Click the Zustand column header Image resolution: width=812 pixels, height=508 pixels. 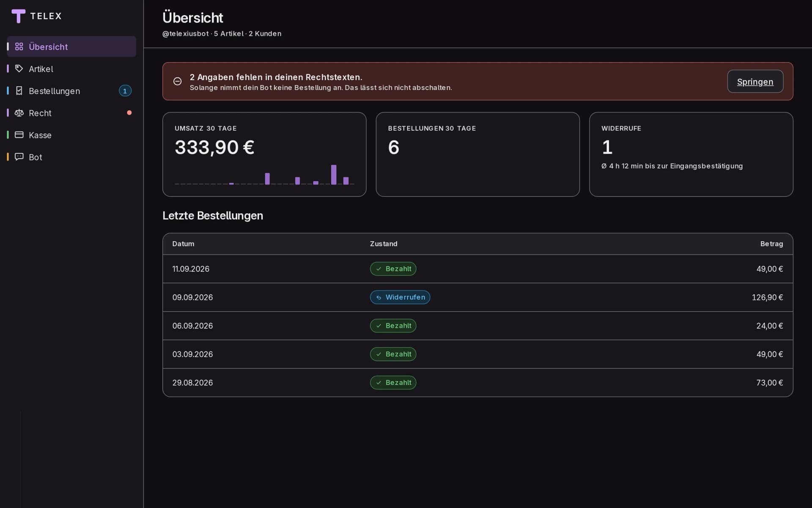384,244
